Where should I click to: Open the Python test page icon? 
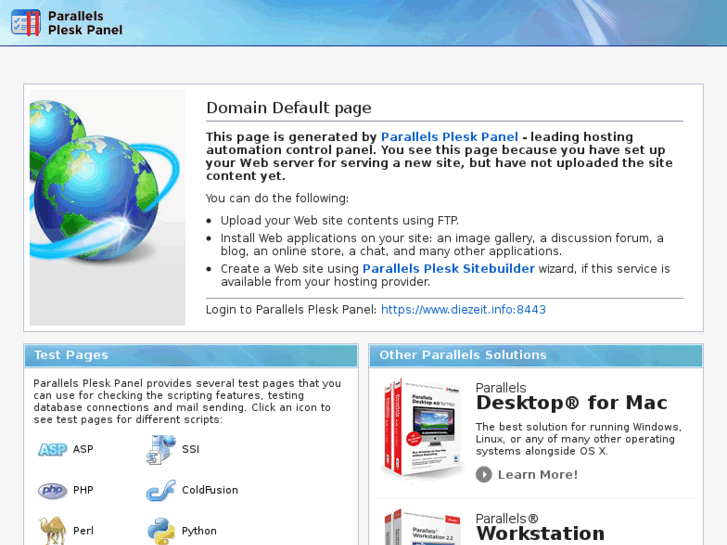click(161, 531)
